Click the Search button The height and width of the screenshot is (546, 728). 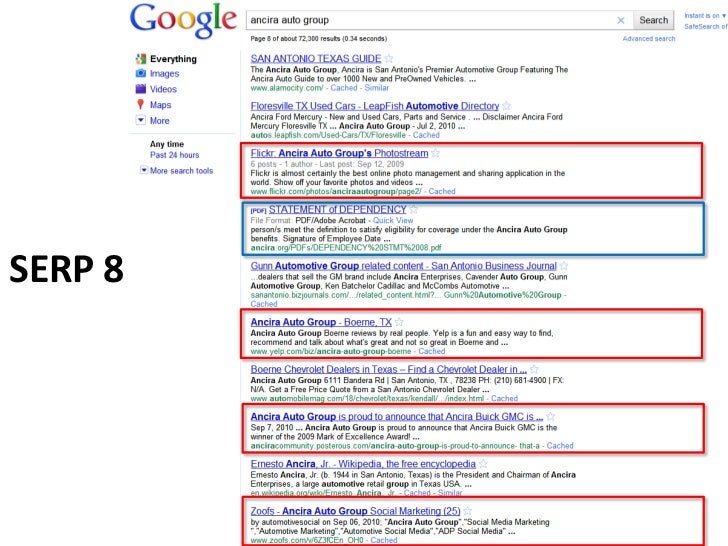point(653,20)
